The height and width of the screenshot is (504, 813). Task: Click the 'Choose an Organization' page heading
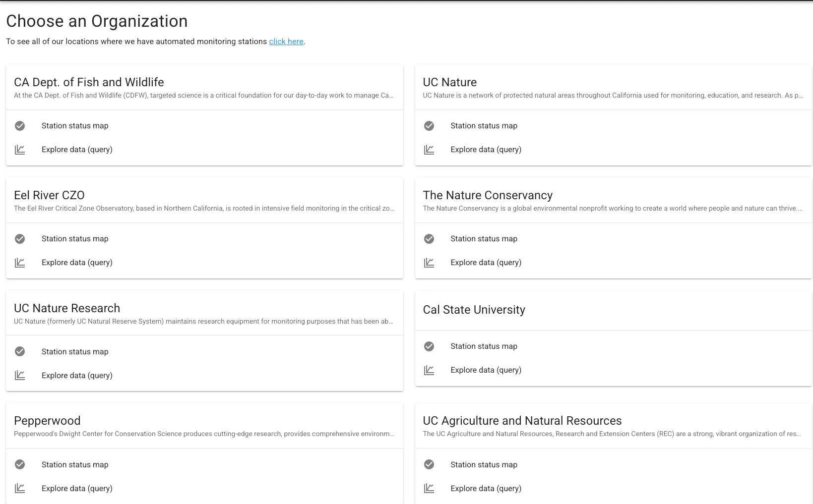tap(97, 21)
